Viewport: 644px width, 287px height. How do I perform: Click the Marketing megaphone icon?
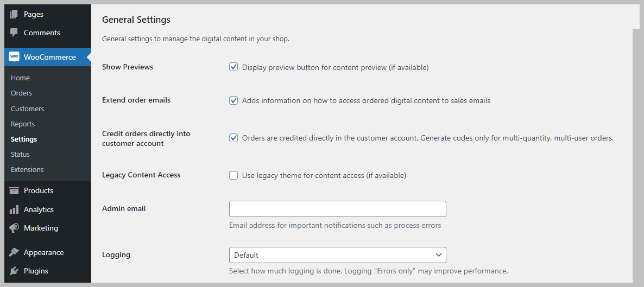(14, 228)
